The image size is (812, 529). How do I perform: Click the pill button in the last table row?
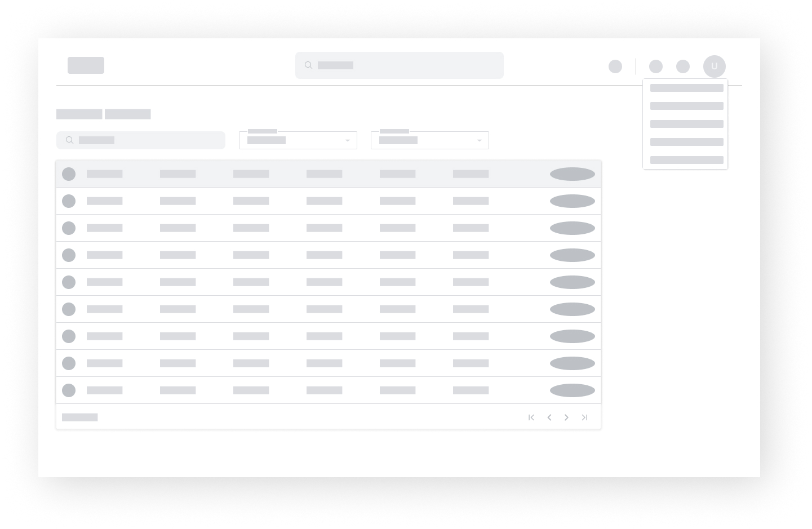[572, 390]
